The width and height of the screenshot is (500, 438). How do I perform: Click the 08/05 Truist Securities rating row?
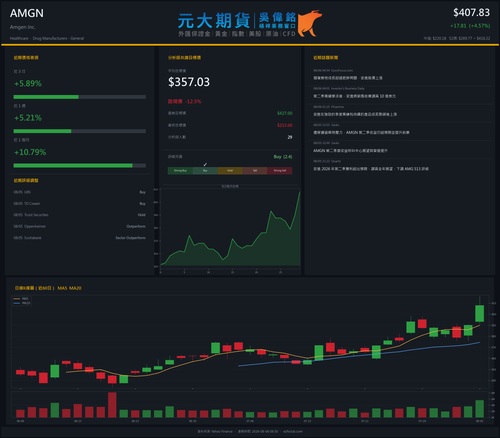coord(80,215)
